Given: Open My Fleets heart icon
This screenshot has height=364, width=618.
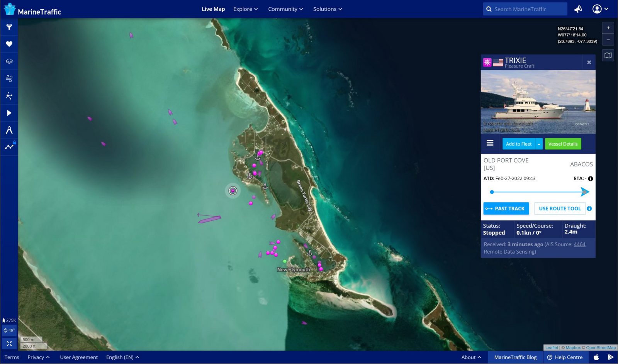Looking at the screenshot, I should pyautogui.click(x=9, y=44).
